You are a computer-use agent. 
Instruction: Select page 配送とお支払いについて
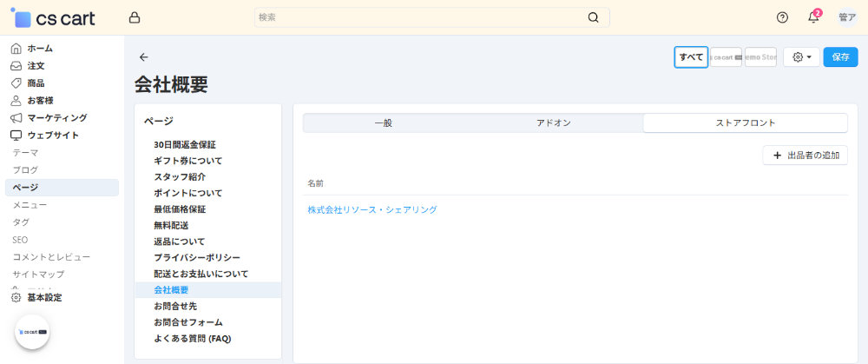pyautogui.click(x=201, y=274)
